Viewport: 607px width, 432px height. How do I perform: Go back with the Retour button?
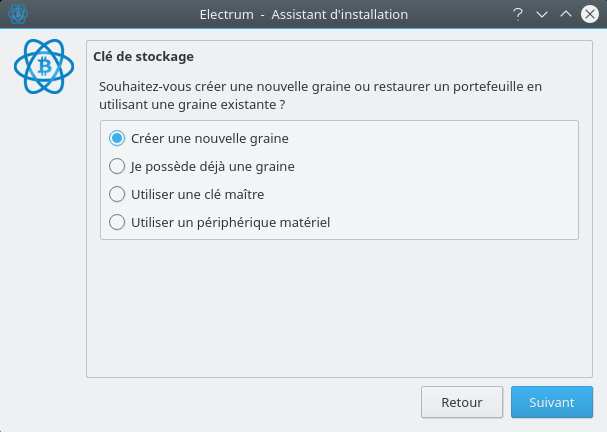coord(462,402)
